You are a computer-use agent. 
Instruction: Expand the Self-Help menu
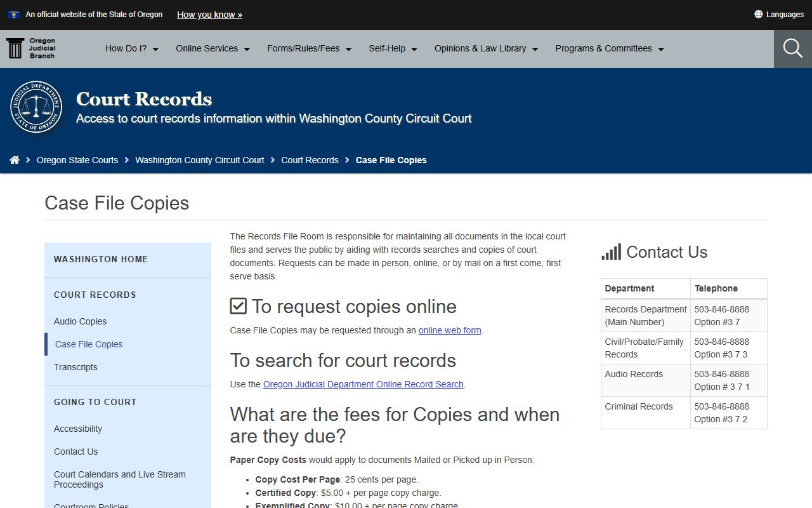tap(393, 48)
